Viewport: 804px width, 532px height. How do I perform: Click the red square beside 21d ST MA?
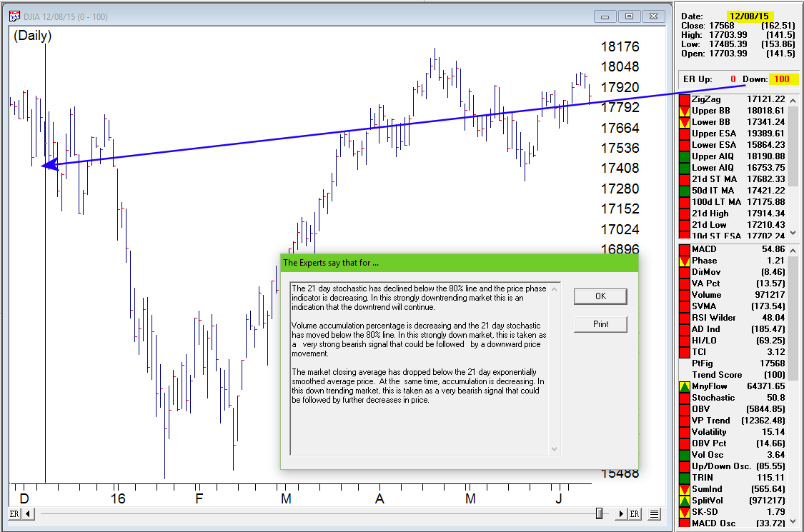684,179
